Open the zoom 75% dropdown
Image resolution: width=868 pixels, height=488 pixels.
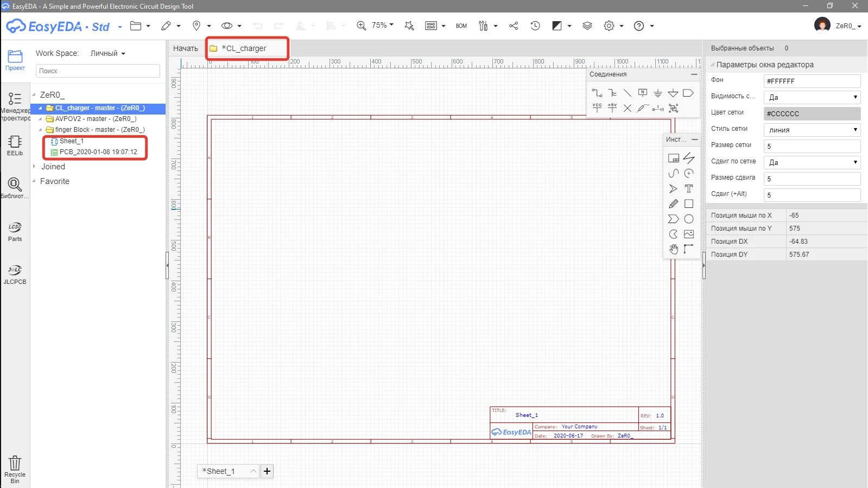pyautogui.click(x=383, y=25)
